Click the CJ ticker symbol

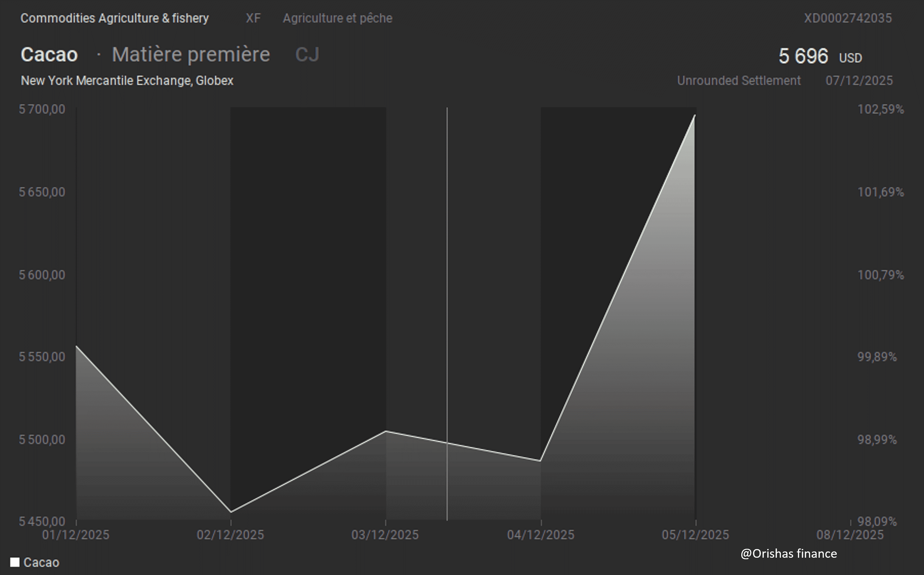(x=307, y=54)
